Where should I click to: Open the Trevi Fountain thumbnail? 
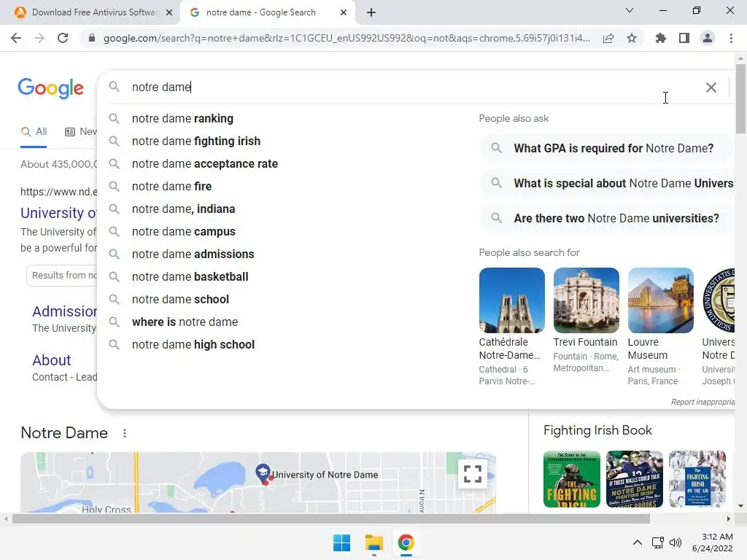[x=586, y=300]
